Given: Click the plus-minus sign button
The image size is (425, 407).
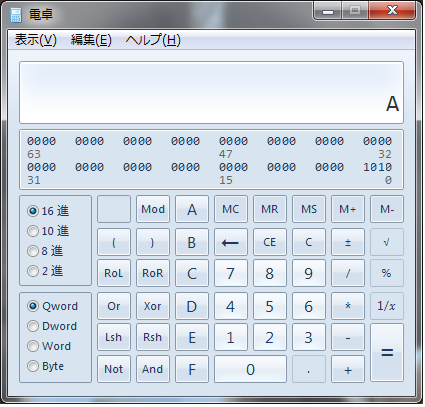Looking at the screenshot, I should (x=348, y=242).
